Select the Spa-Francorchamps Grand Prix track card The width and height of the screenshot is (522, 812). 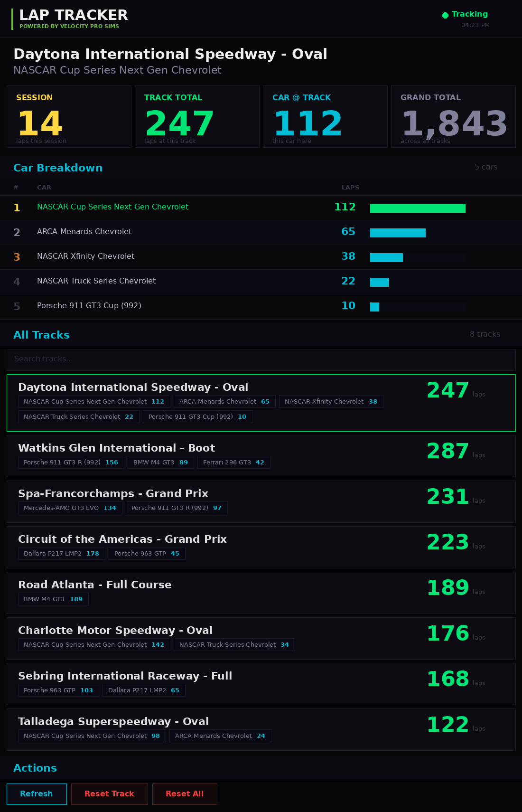click(x=261, y=501)
